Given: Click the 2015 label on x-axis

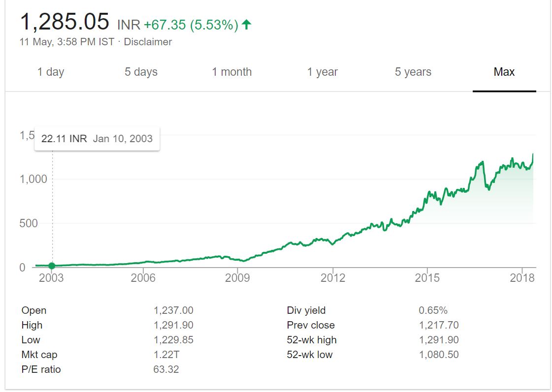Looking at the screenshot, I should (427, 278).
